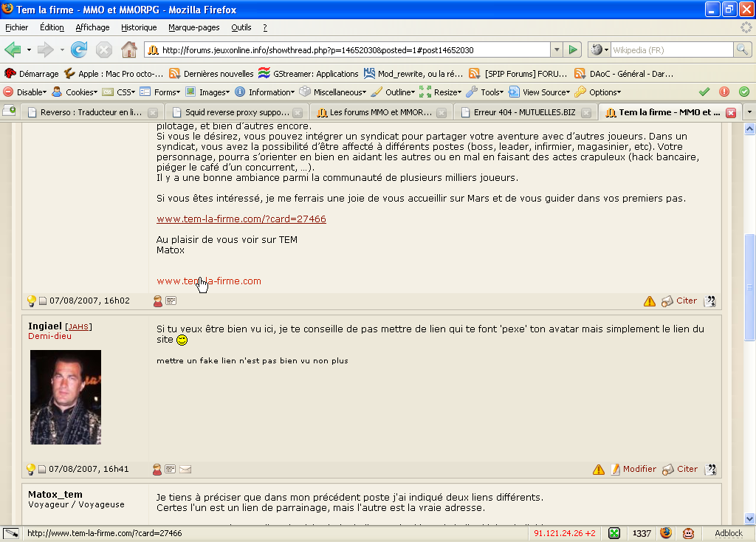
Task: Switch to the Reverso : Traducteur tab
Action: point(92,112)
